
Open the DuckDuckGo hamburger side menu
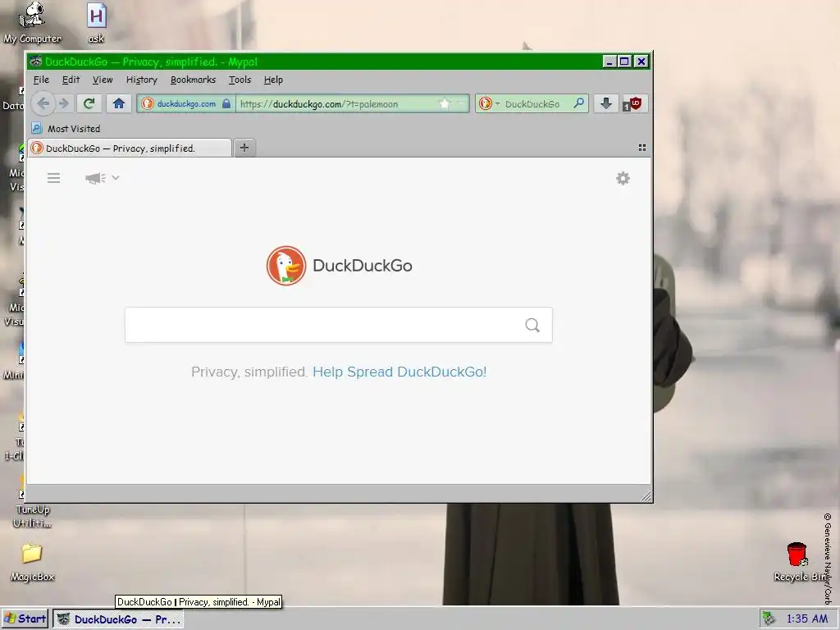tap(53, 178)
